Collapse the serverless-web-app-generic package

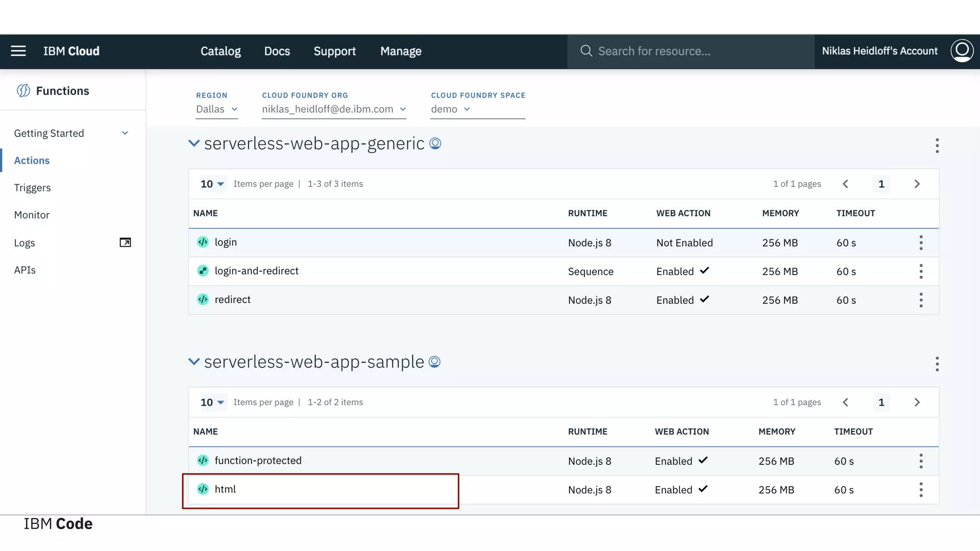pyautogui.click(x=194, y=143)
